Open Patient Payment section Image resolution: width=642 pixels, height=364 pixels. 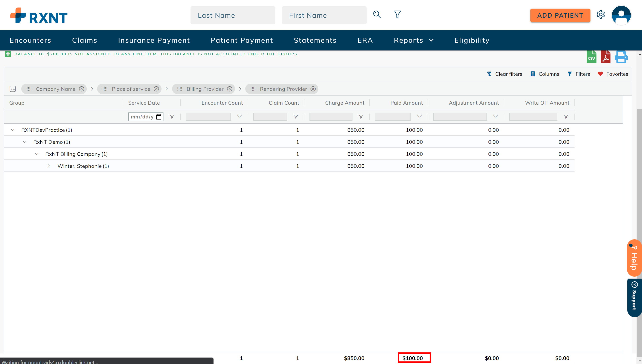[242, 40]
